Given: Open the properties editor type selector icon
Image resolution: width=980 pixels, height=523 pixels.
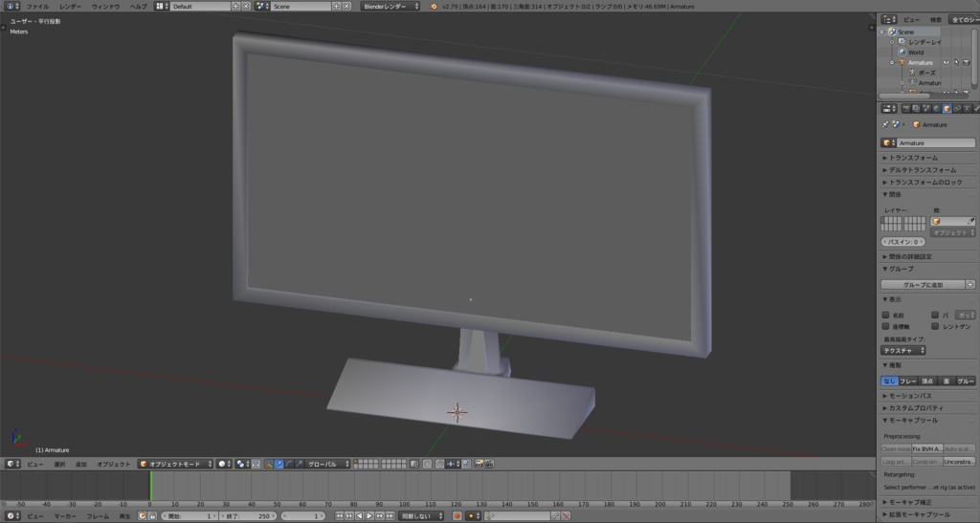Looking at the screenshot, I should pyautogui.click(x=889, y=109).
